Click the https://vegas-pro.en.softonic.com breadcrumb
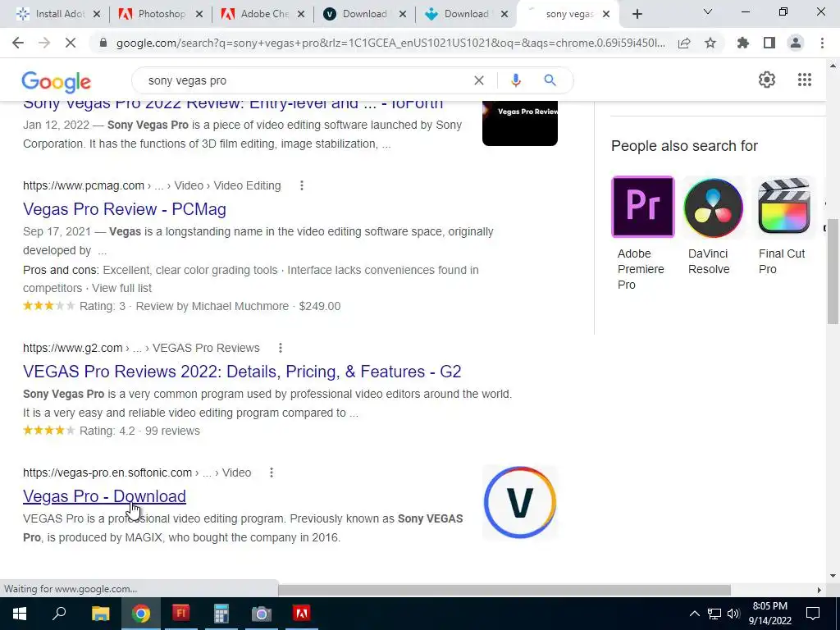Viewport: 840px width, 630px height. coord(107,472)
